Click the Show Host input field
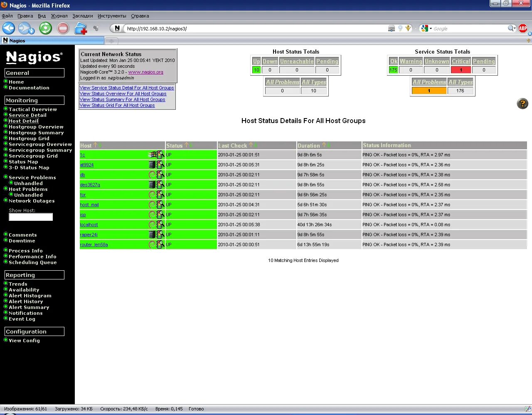532x415 pixels. [x=31, y=217]
